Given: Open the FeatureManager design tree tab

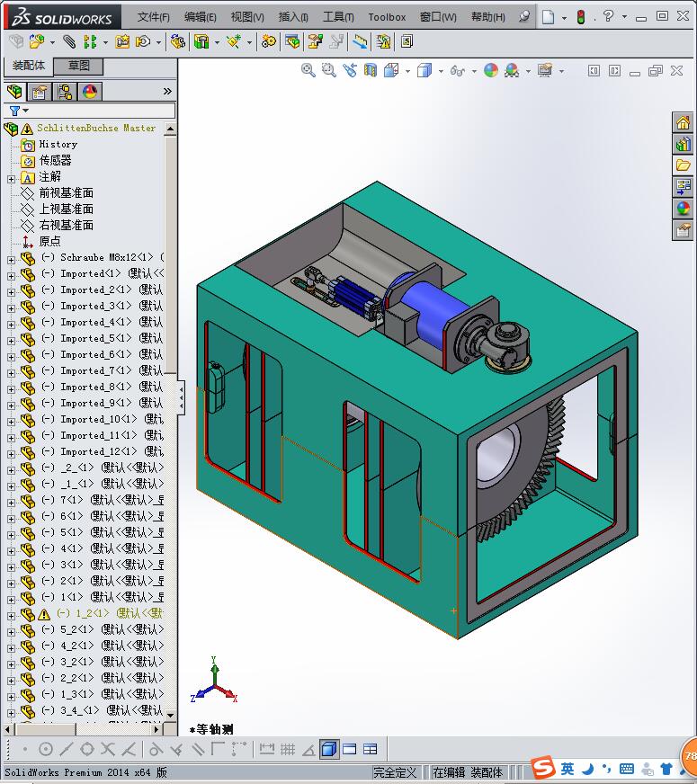Looking at the screenshot, I should (14, 92).
